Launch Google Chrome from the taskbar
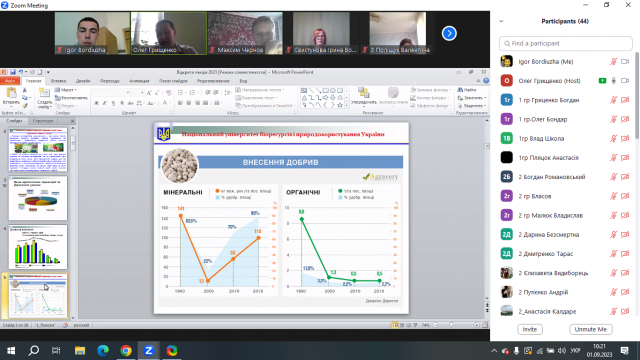The height and width of the screenshot is (360, 640). pyautogui.click(x=126, y=350)
